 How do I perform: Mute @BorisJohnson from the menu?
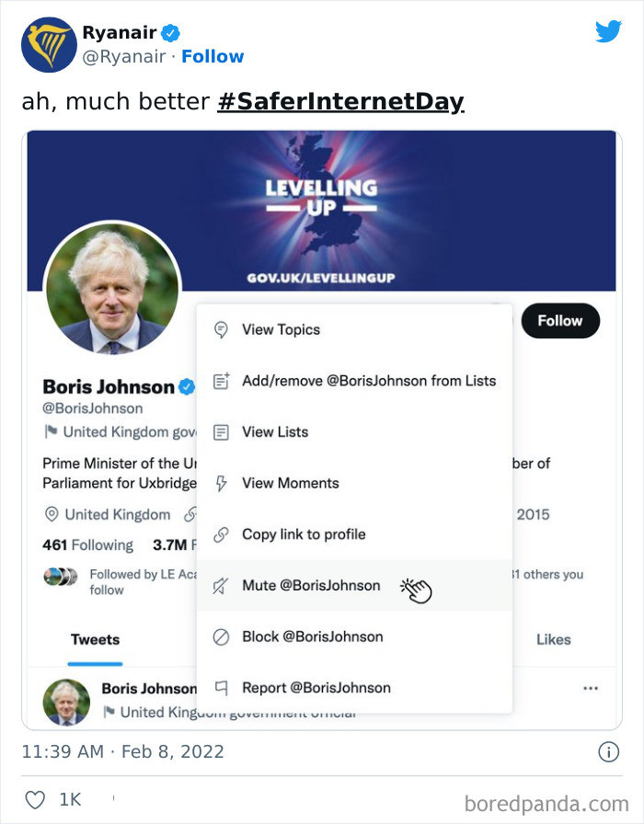(x=313, y=585)
